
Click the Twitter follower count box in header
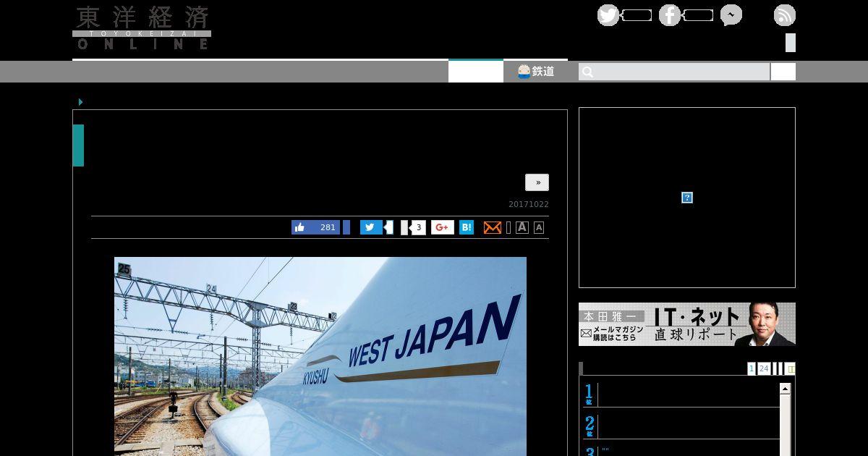(x=637, y=15)
